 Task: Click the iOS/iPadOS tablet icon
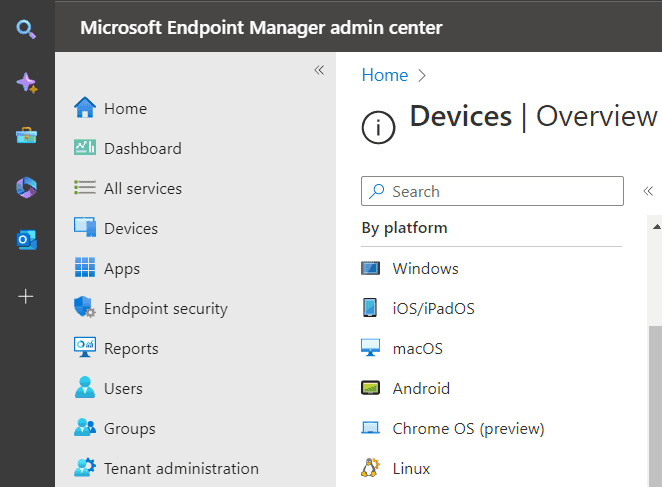pyautogui.click(x=370, y=307)
